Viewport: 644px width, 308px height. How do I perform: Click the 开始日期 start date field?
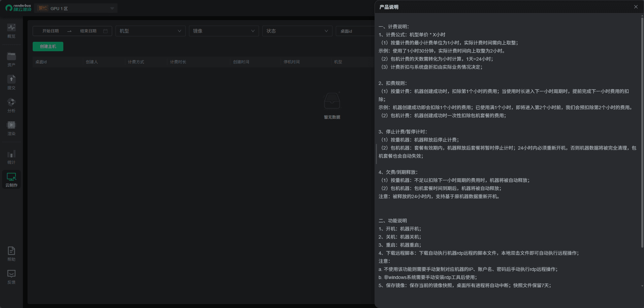pyautogui.click(x=51, y=31)
